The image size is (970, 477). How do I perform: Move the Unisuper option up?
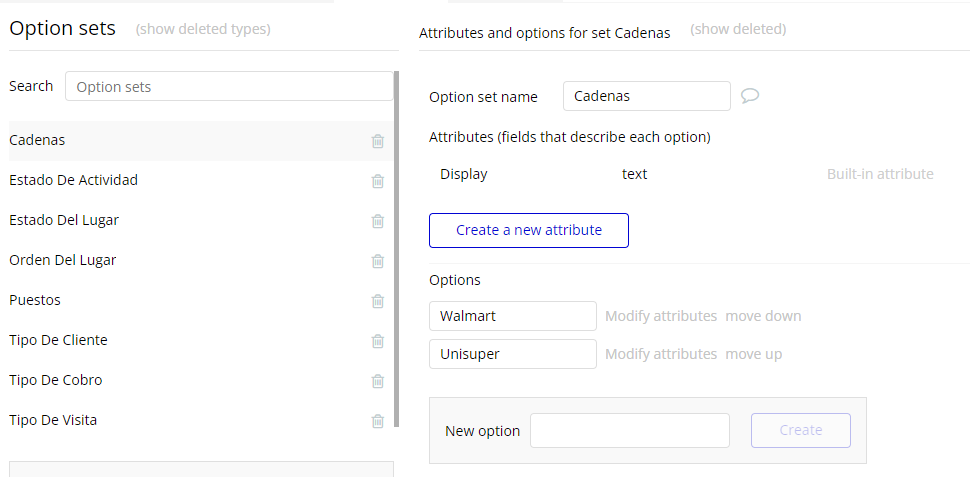pyautogui.click(x=754, y=354)
